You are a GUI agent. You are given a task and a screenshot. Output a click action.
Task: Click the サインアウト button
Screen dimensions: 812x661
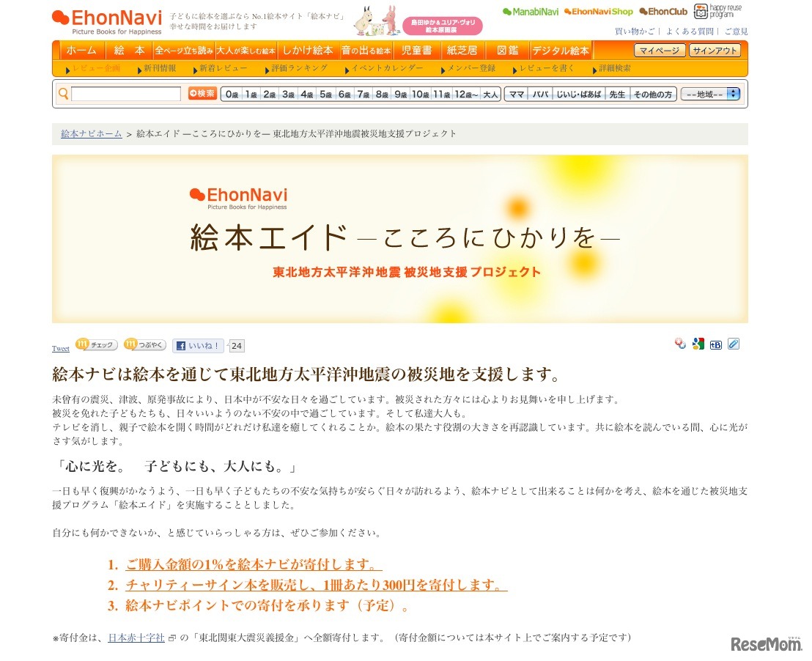point(715,51)
